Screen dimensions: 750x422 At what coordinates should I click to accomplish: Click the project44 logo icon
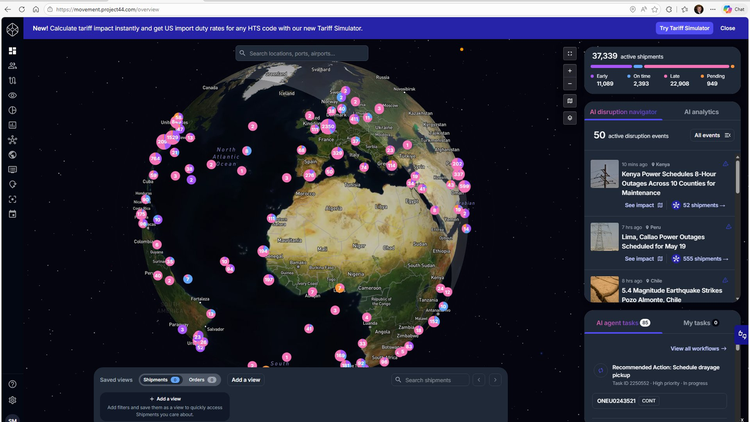(x=12, y=29)
